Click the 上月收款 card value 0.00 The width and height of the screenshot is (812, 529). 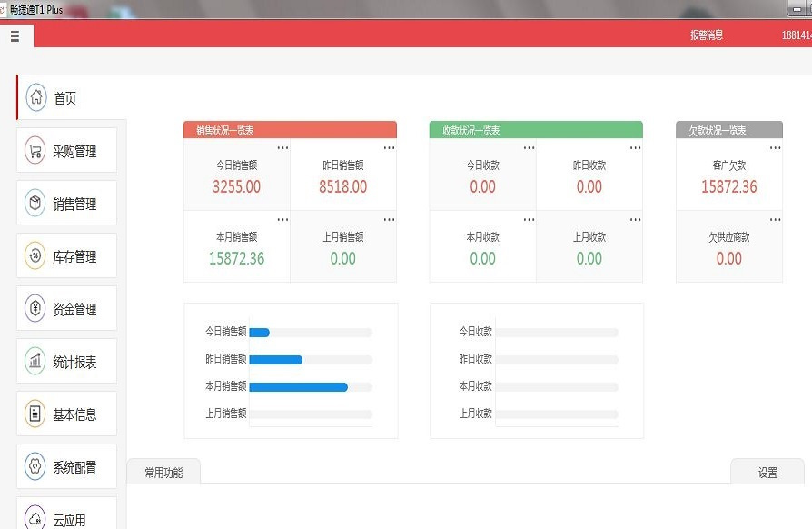(x=589, y=258)
